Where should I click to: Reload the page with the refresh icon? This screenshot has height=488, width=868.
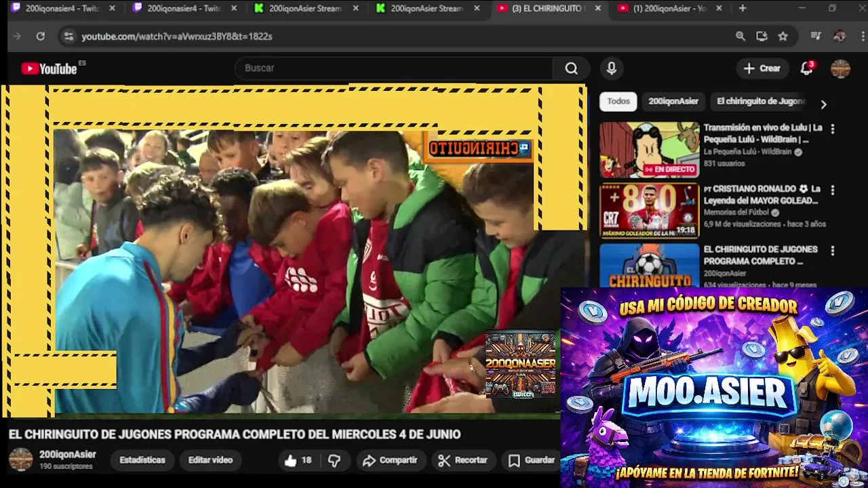click(41, 37)
